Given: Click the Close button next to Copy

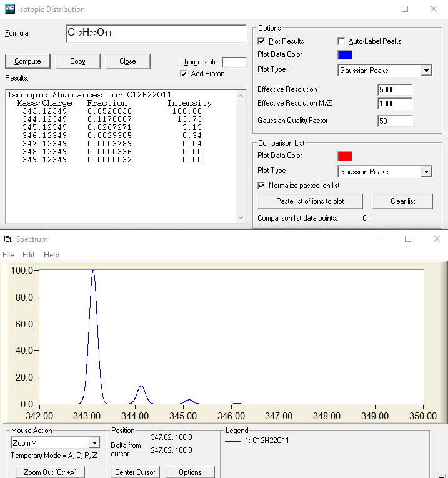Looking at the screenshot, I should pos(127,62).
